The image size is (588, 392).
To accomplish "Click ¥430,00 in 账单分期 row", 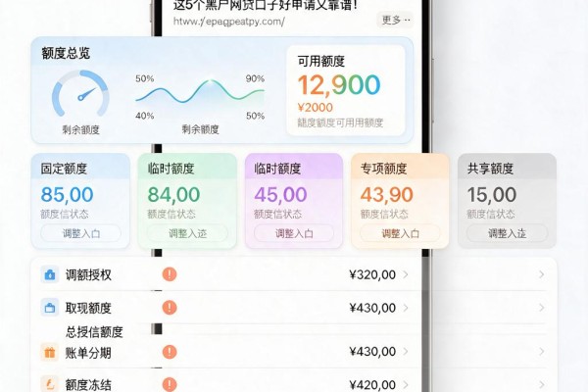I will 372,352.
